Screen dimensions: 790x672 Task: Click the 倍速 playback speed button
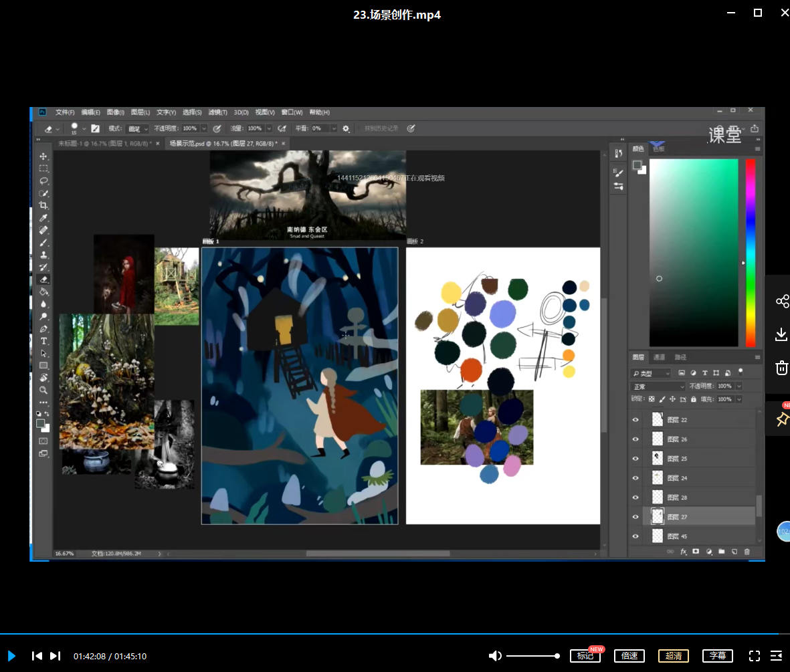tap(629, 656)
